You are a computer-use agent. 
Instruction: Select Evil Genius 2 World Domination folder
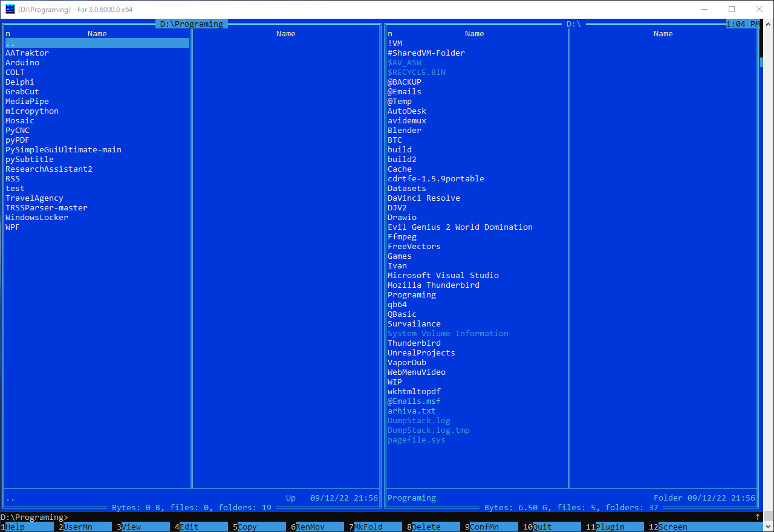[460, 227]
